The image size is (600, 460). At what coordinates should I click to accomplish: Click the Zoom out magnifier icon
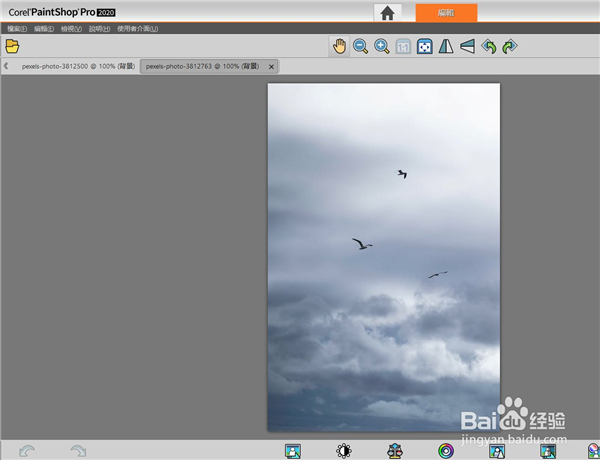click(360, 46)
